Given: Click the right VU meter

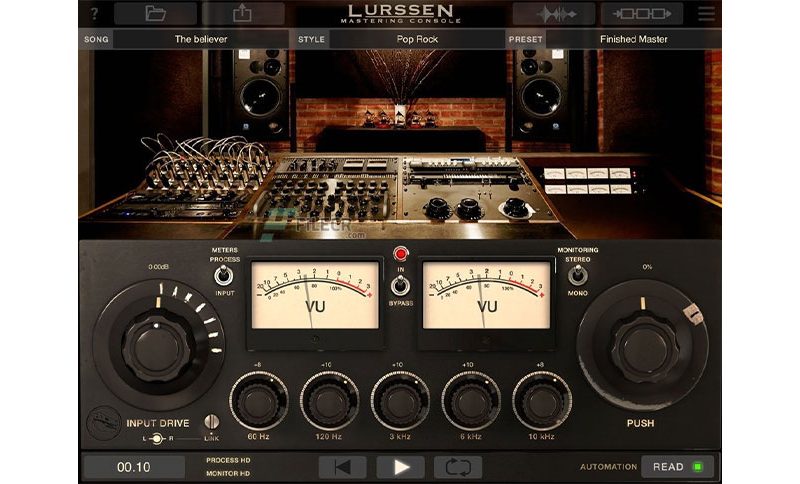Looking at the screenshot, I should 486,296.
